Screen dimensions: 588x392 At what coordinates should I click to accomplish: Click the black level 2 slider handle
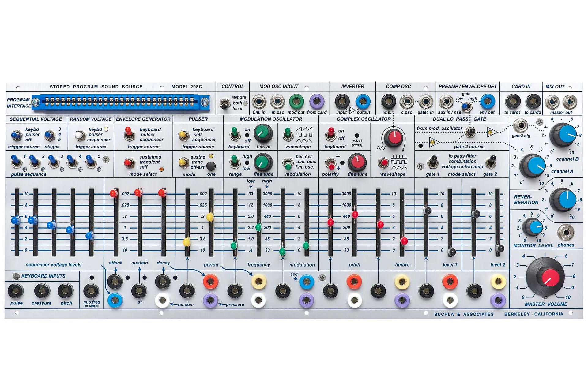[x=500, y=248]
